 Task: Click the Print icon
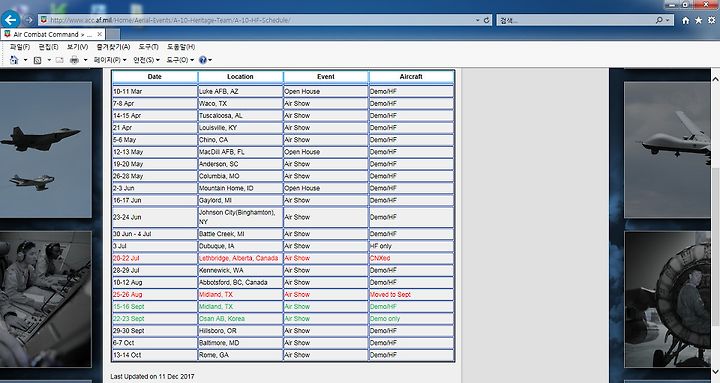coord(74,60)
